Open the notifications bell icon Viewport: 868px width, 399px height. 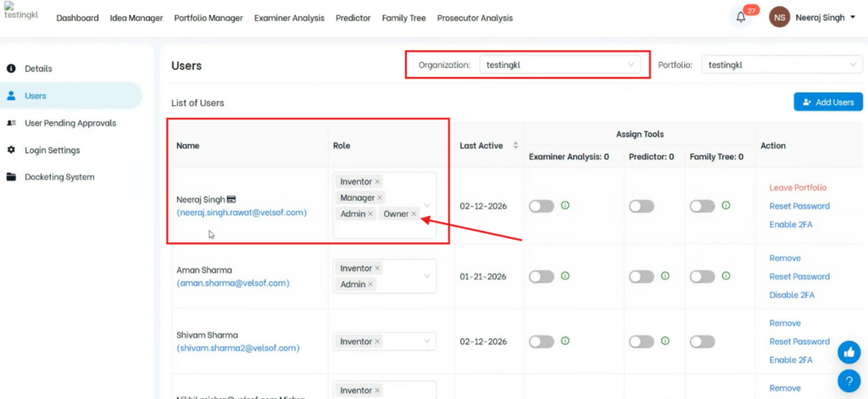[741, 18]
